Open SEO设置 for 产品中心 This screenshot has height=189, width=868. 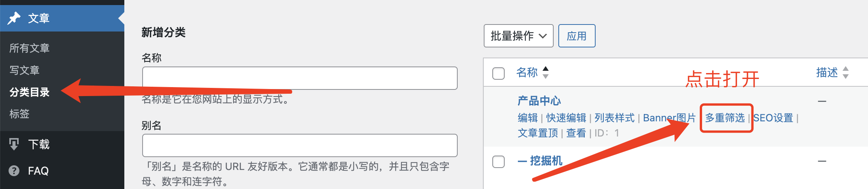tap(773, 118)
